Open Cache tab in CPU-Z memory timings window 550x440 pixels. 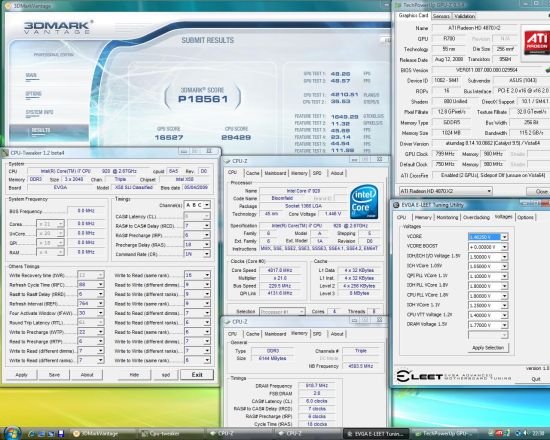click(x=252, y=334)
